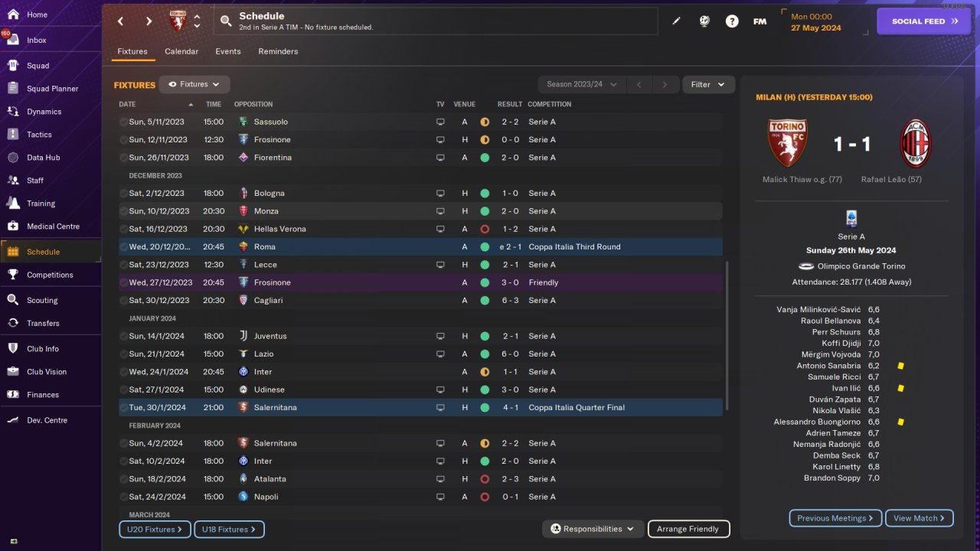Open the Competitions trophy icon
The width and height of the screenshot is (980, 551).
pos(13,275)
